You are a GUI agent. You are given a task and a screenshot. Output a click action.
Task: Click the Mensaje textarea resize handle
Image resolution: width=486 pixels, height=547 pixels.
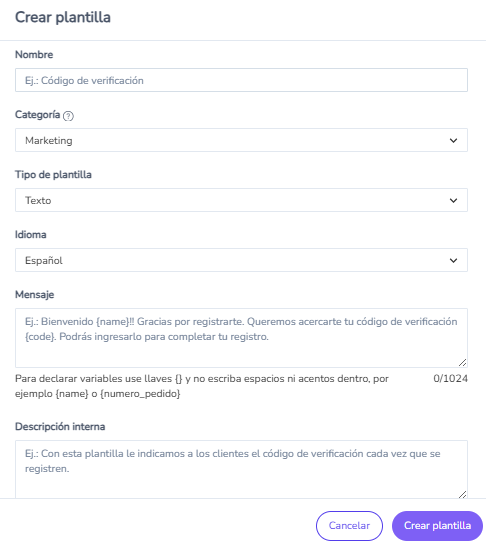click(462, 362)
